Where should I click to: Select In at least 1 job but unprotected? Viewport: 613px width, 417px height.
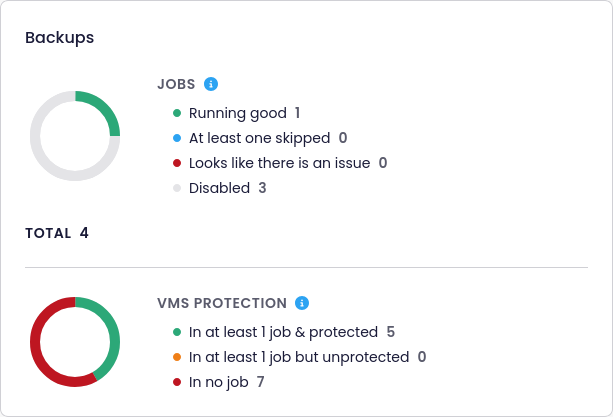299,357
